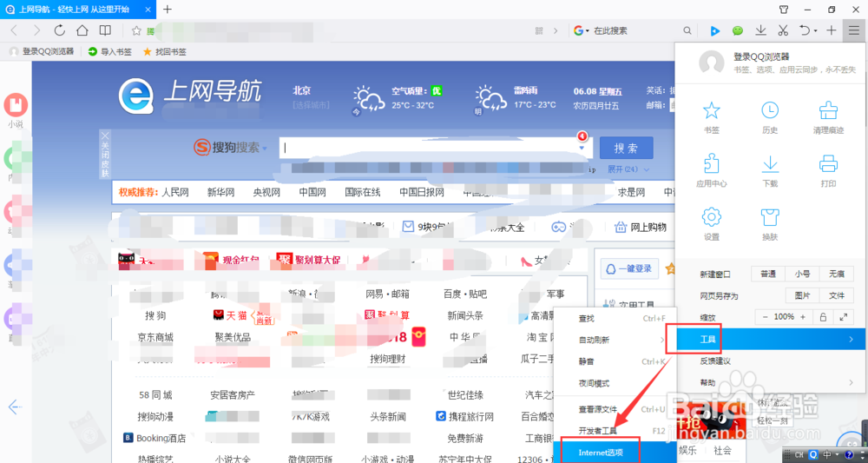Open the 应用中心 puzzle icon
Screen dimensions: 868x463
coord(712,164)
